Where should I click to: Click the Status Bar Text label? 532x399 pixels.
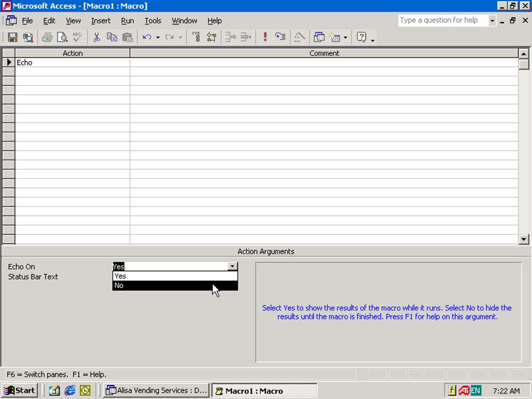click(x=33, y=277)
